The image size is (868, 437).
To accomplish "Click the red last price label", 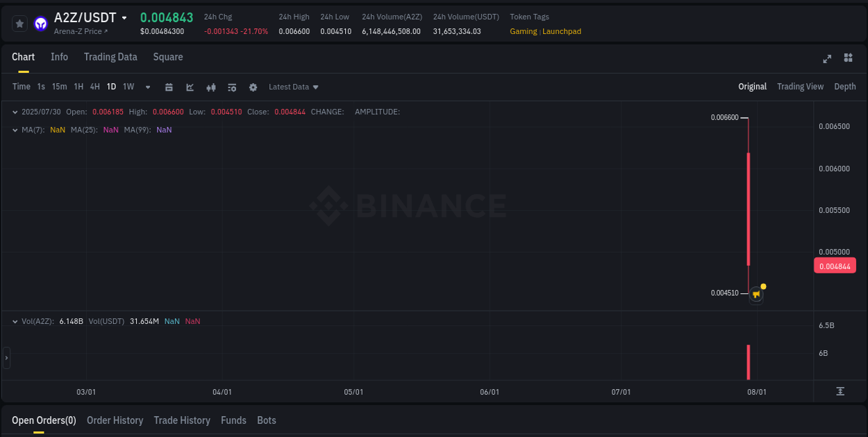I will (835, 266).
